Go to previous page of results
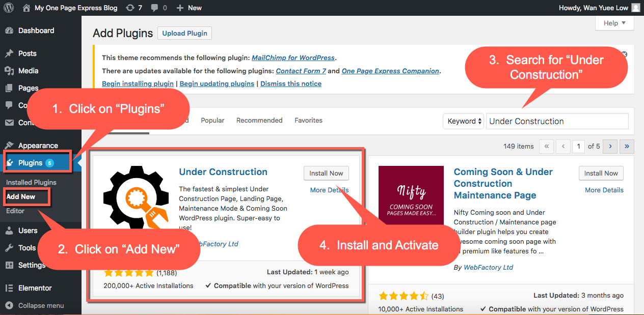 tap(563, 146)
